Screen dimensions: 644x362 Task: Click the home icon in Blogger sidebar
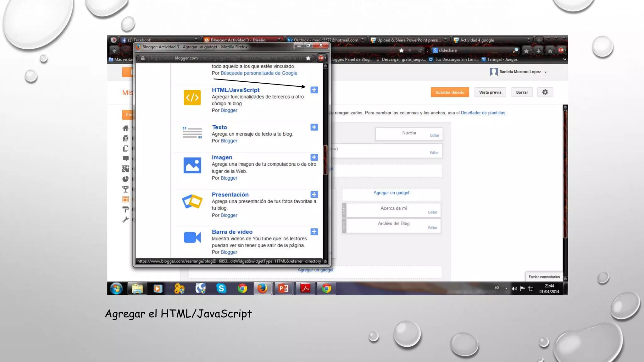(x=125, y=128)
